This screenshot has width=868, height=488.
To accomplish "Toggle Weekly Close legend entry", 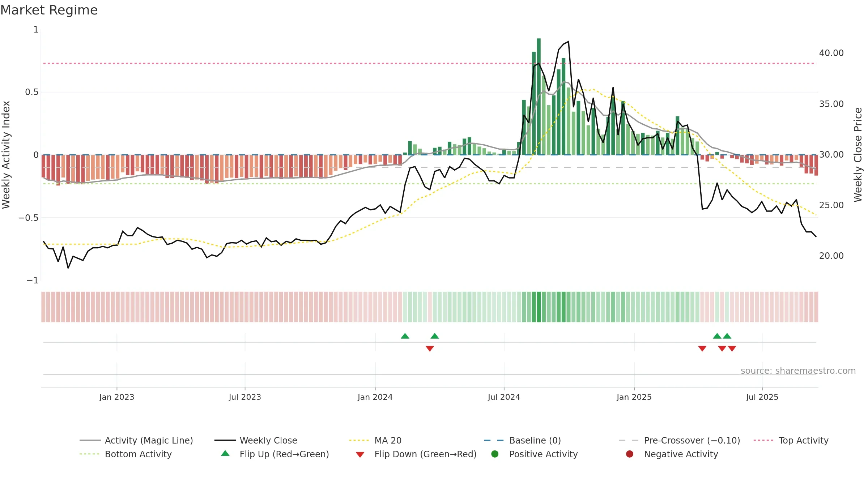I will [x=256, y=440].
